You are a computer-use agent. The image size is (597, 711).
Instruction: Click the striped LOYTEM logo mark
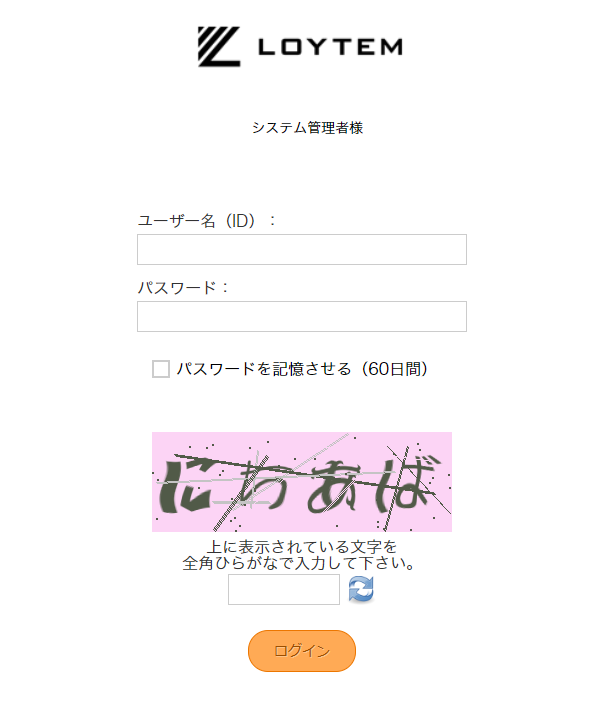pos(219,47)
